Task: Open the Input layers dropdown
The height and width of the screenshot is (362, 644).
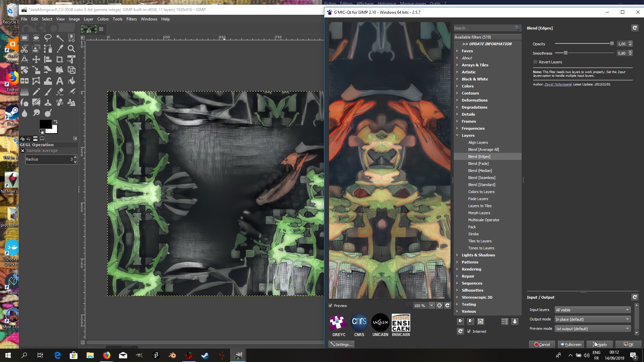Action: pyautogui.click(x=592, y=310)
